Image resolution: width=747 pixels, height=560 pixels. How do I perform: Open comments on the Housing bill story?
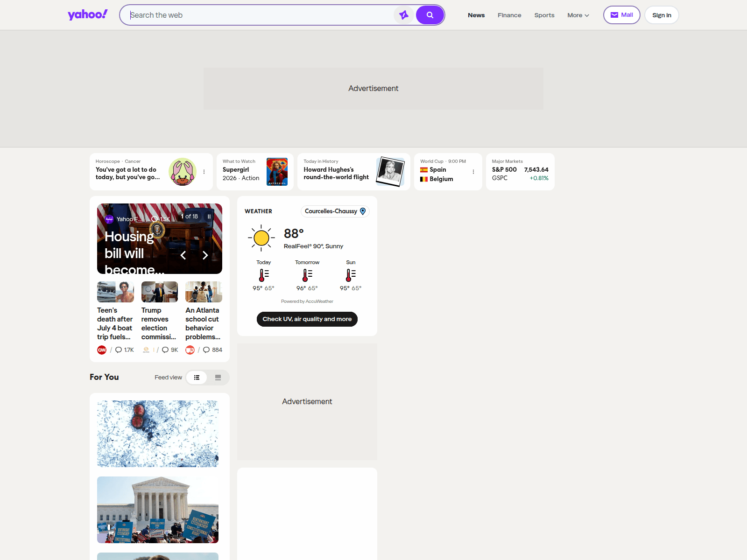[x=161, y=219]
